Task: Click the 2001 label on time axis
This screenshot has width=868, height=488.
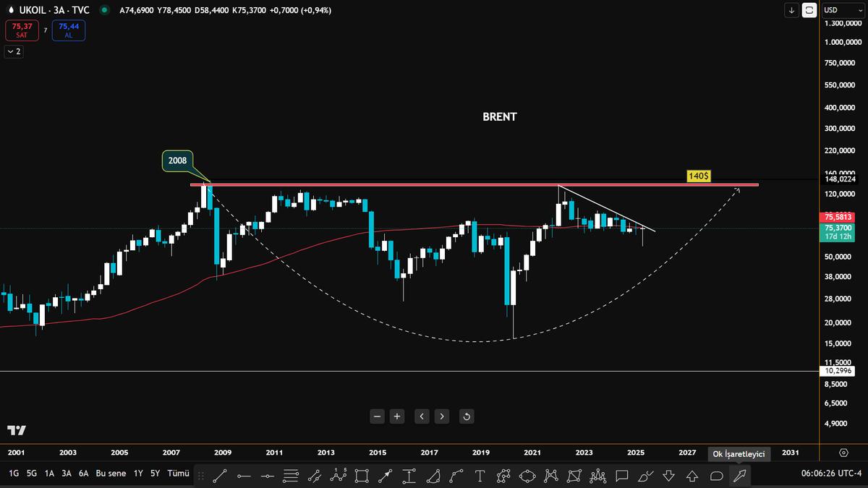Action: pyautogui.click(x=16, y=453)
